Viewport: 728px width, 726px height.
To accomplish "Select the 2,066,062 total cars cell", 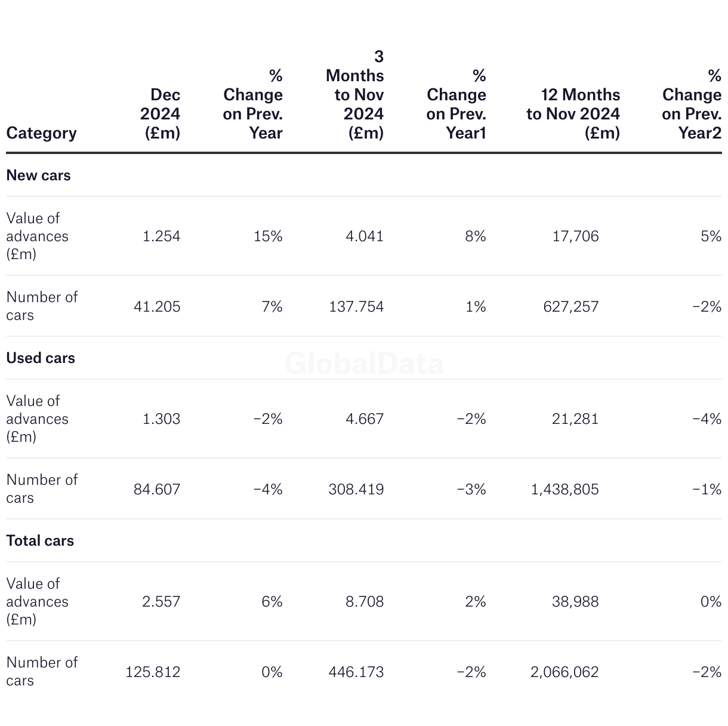I will (x=564, y=672).
